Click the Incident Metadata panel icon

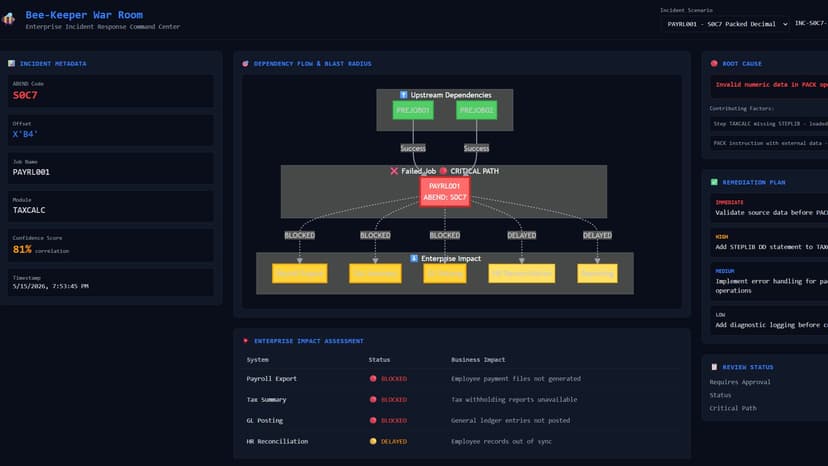(x=12, y=63)
